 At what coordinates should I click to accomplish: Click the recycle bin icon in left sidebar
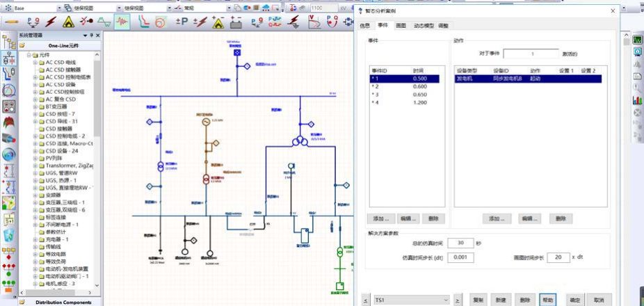tap(9, 235)
